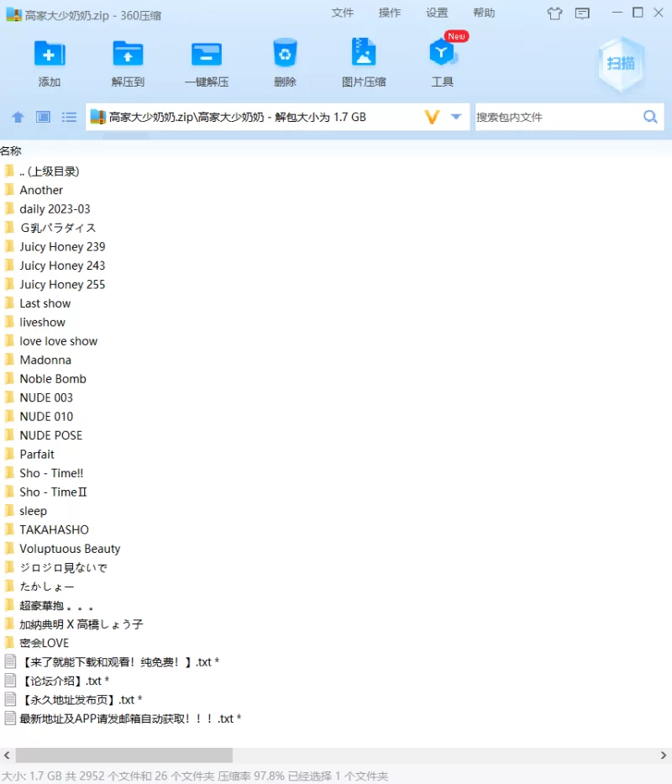The height and width of the screenshot is (784, 672).
Task: Select the Parfait folder
Action: (x=37, y=455)
